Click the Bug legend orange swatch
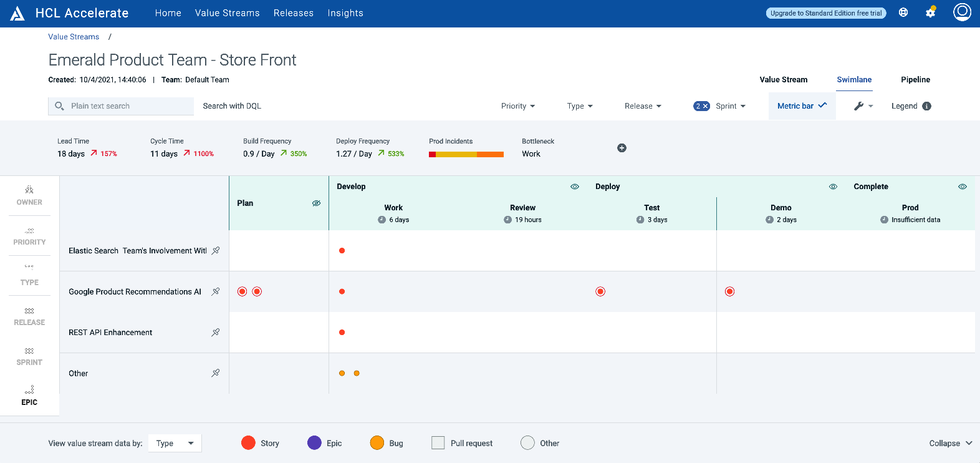Image resolution: width=980 pixels, height=463 pixels. click(377, 443)
